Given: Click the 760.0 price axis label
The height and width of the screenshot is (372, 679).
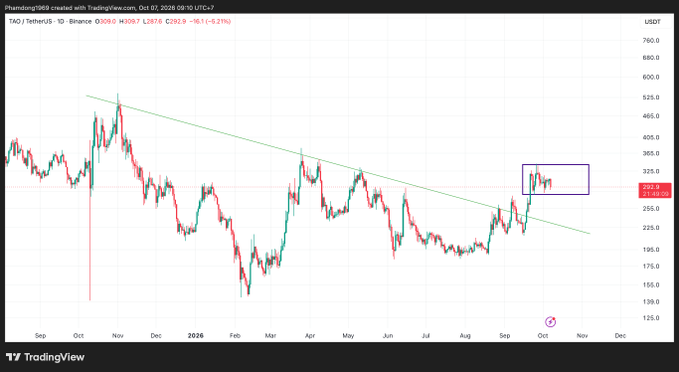Looking at the screenshot, I should [x=651, y=41].
